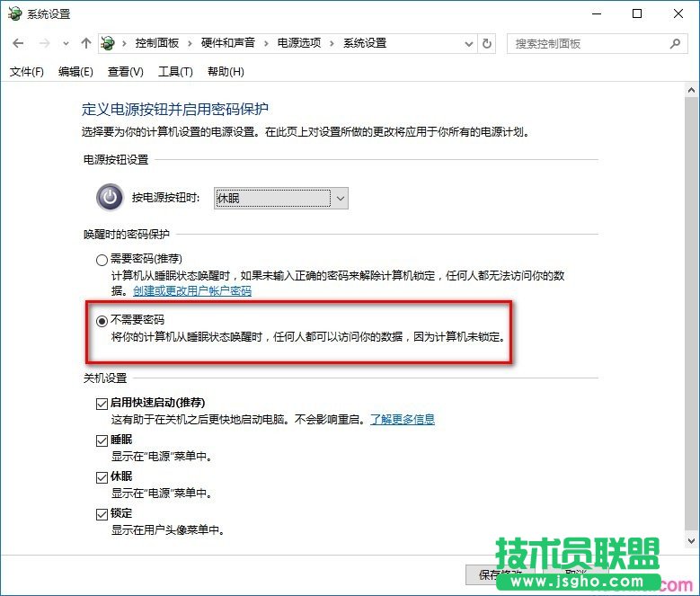Toggle the 启用快速启动 checkbox
Image resolution: width=700 pixels, height=596 pixels.
(102, 403)
